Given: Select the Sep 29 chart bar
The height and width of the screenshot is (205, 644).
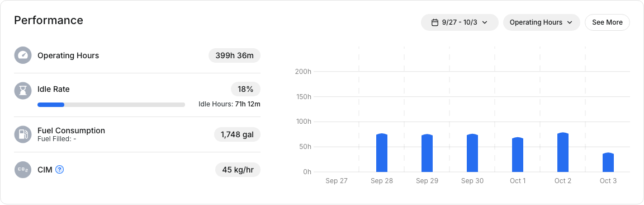Looking at the screenshot, I should click(x=427, y=153).
